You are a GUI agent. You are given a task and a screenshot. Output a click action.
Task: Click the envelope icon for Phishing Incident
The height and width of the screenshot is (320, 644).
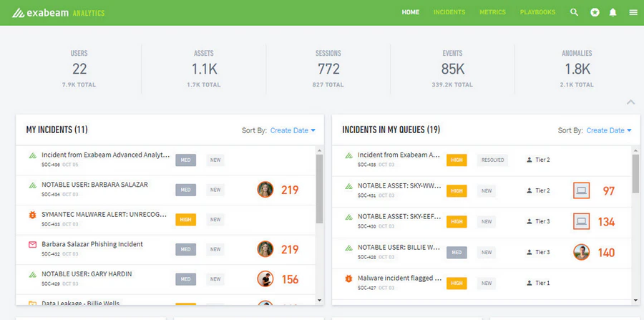(x=32, y=245)
